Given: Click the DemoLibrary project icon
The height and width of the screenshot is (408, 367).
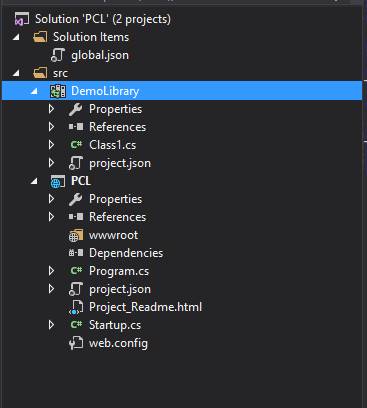Looking at the screenshot, I should pos(58,91).
